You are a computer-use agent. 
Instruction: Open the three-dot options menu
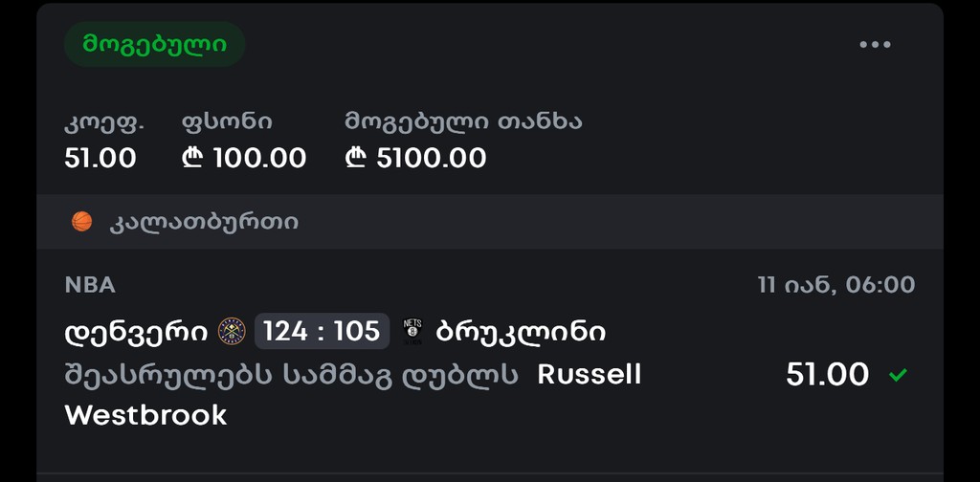(x=875, y=44)
